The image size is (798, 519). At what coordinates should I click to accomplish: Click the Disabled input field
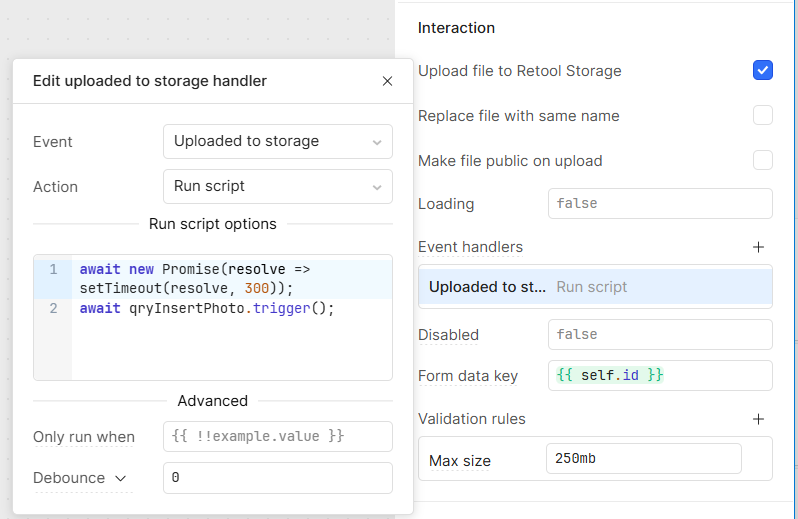[x=659, y=335]
